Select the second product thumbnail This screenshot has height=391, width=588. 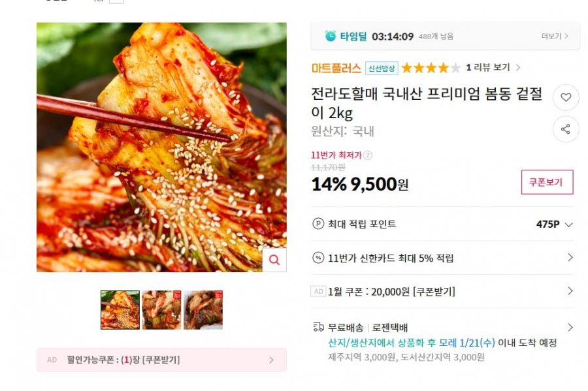point(161,310)
